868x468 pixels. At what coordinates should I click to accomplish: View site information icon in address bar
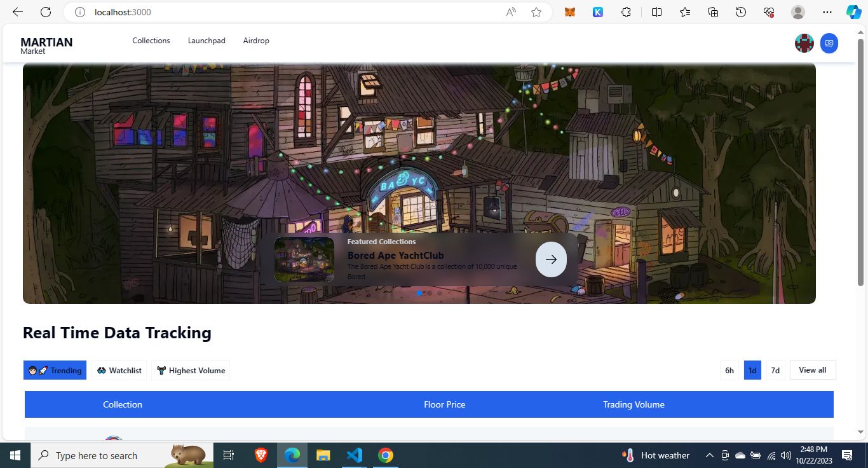click(79, 12)
